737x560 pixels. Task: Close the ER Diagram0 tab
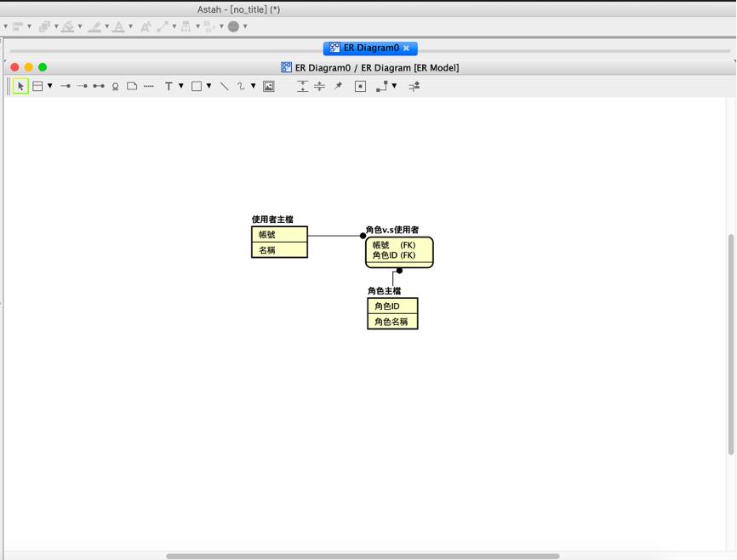(406, 48)
